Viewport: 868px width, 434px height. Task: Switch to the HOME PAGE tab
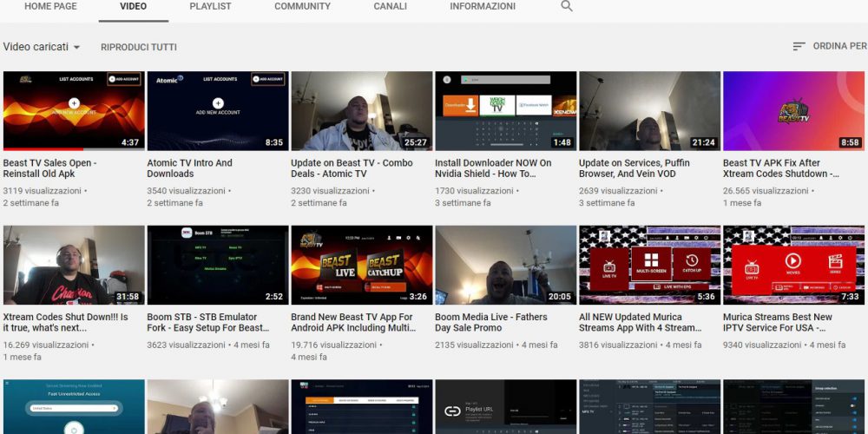click(x=50, y=7)
